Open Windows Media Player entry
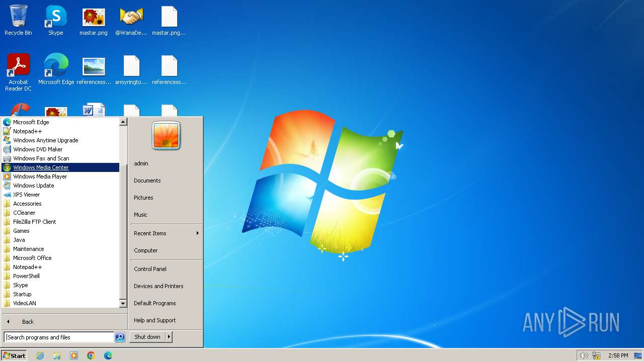 tap(60, 176)
